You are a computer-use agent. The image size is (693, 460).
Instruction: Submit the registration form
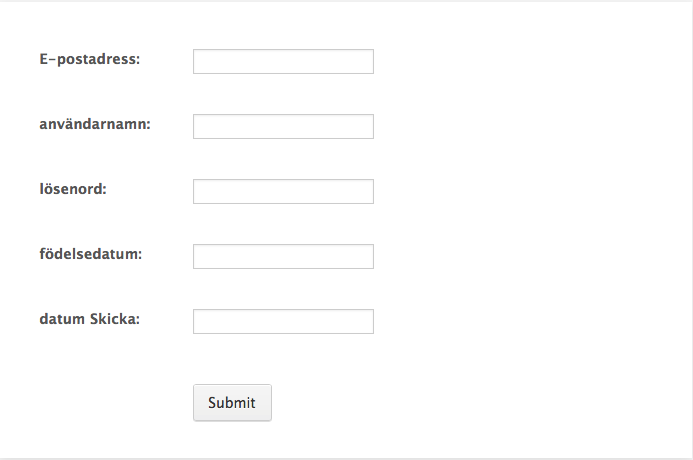[232, 403]
